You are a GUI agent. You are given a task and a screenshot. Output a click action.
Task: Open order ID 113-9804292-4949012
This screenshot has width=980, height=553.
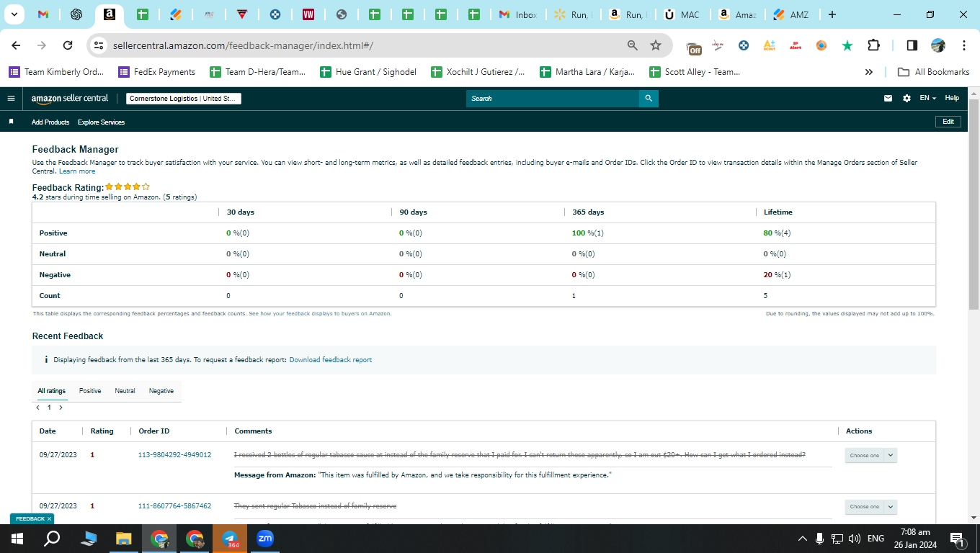[x=174, y=455]
